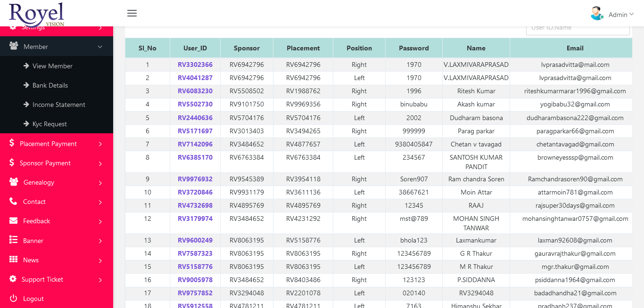
Task: Select email riteshkumarmarar1996@gmail.com
Action: [x=575, y=91]
